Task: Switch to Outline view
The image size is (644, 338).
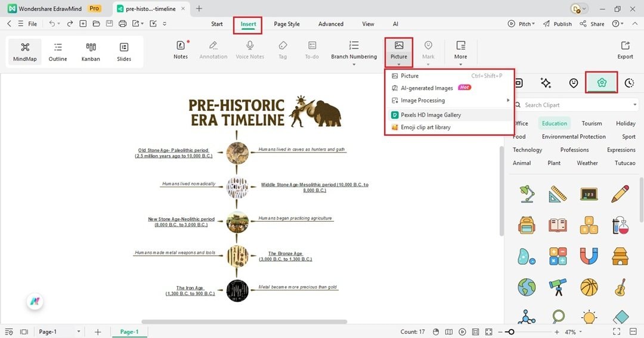Action: point(58,52)
